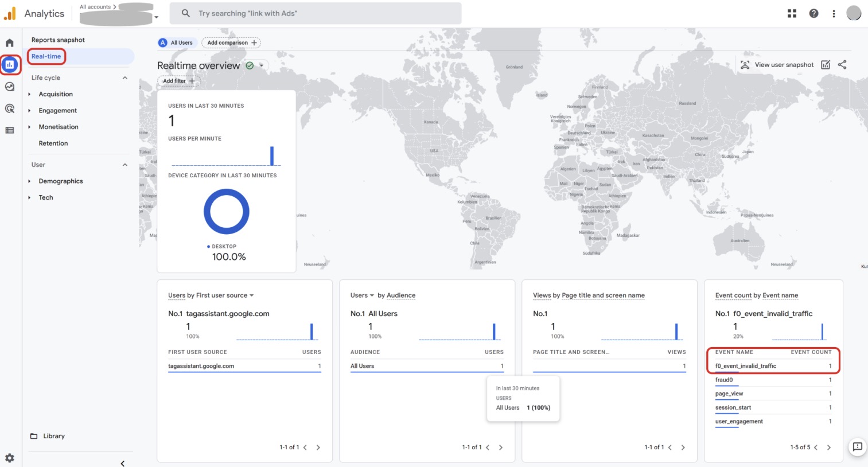Viewport: 868px width, 467px height.
Task: Go to next page of Event count card
Action: (829, 447)
